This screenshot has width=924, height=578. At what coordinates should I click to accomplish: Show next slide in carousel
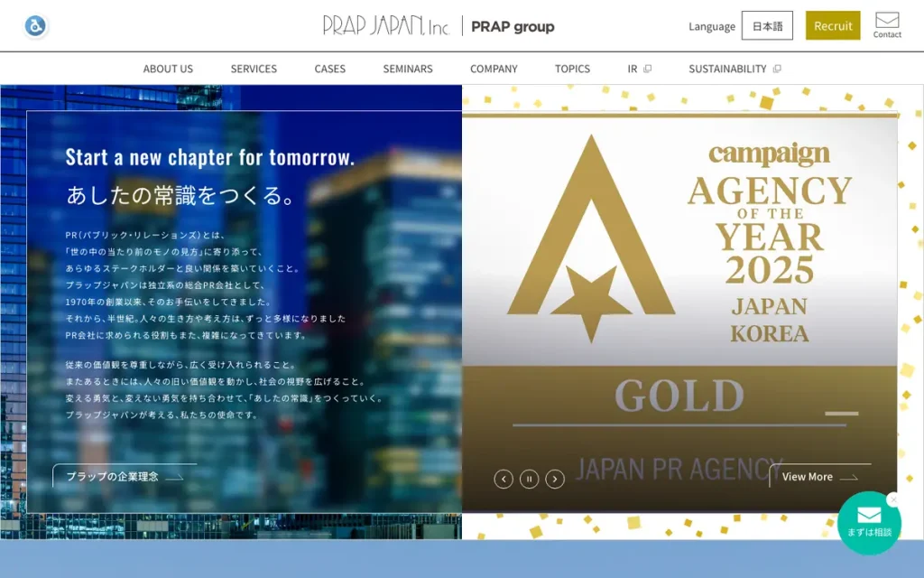click(x=555, y=479)
